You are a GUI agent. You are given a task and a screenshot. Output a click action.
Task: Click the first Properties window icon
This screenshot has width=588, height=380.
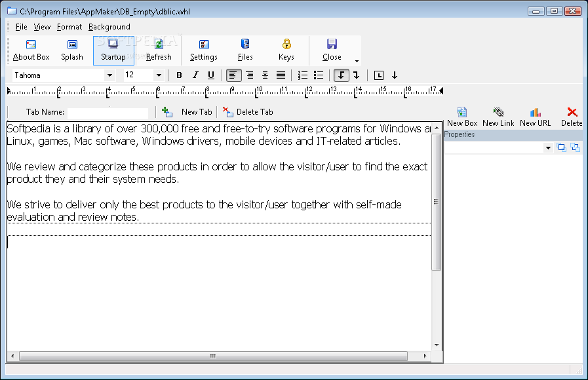(561, 147)
